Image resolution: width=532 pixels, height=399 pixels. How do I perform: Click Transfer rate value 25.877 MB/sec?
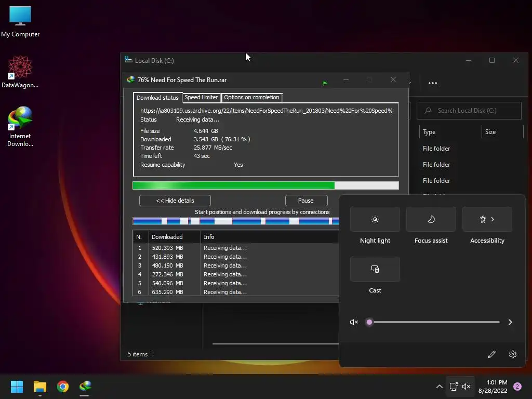click(x=212, y=148)
